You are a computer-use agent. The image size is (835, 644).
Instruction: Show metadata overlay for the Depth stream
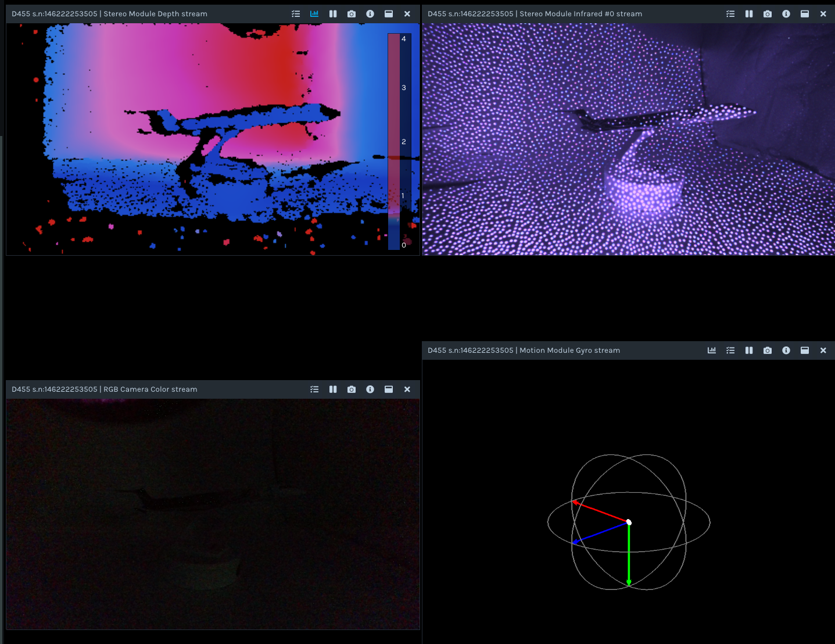click(296, 14)
